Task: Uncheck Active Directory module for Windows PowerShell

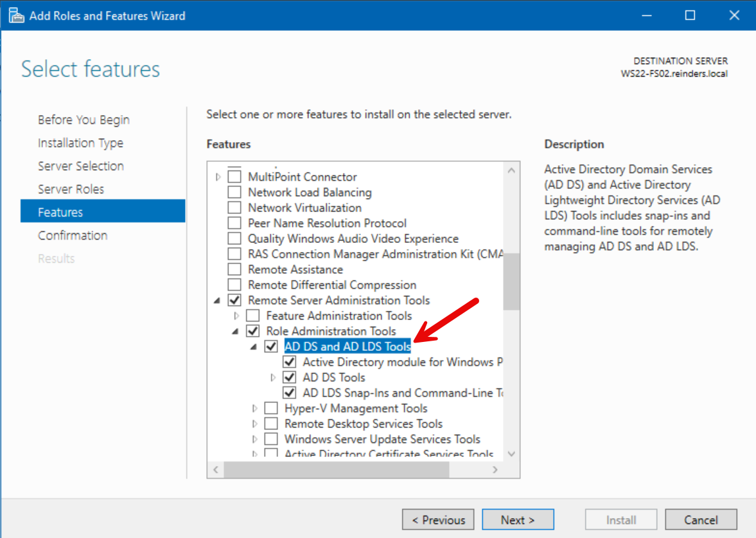Action: [x=289, y=361]
